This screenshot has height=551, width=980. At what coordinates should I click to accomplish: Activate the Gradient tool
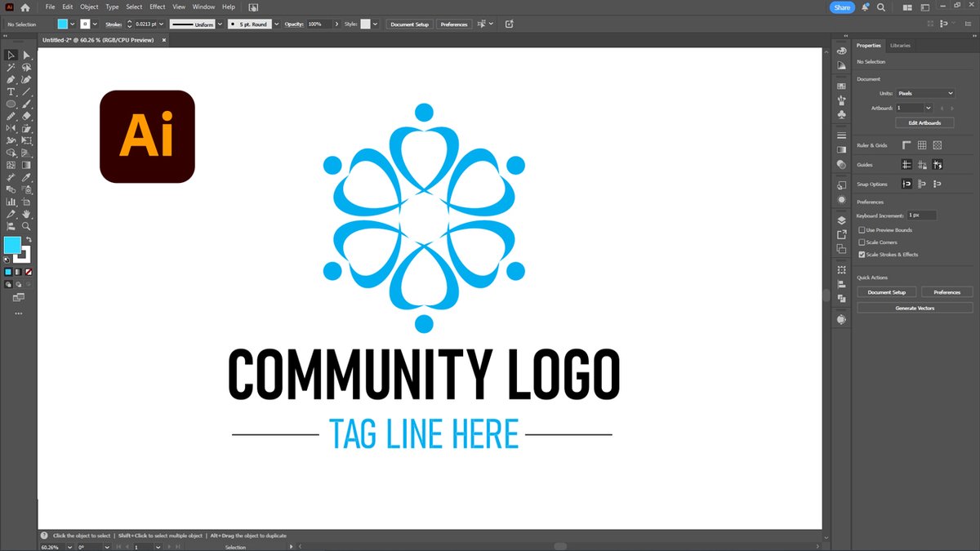click(x=26, y=164)
